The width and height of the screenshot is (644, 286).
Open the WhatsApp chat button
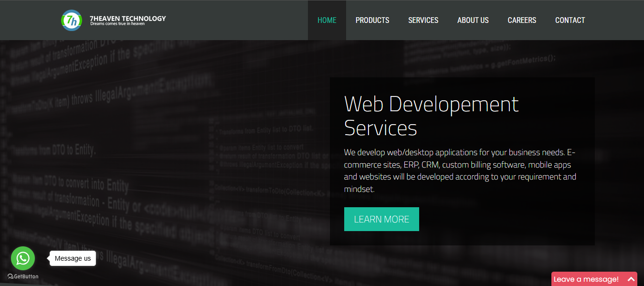23,258
